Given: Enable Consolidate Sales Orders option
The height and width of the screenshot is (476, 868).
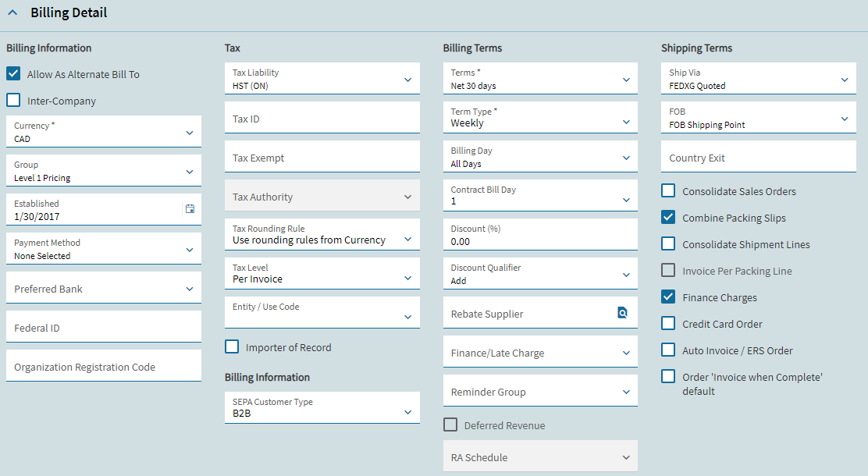Looking at the screenshot, I should (x=668, y=191).
